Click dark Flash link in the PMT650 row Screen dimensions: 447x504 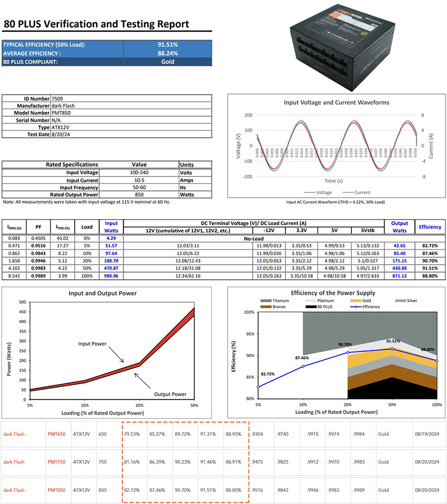(x=14, y=434)
